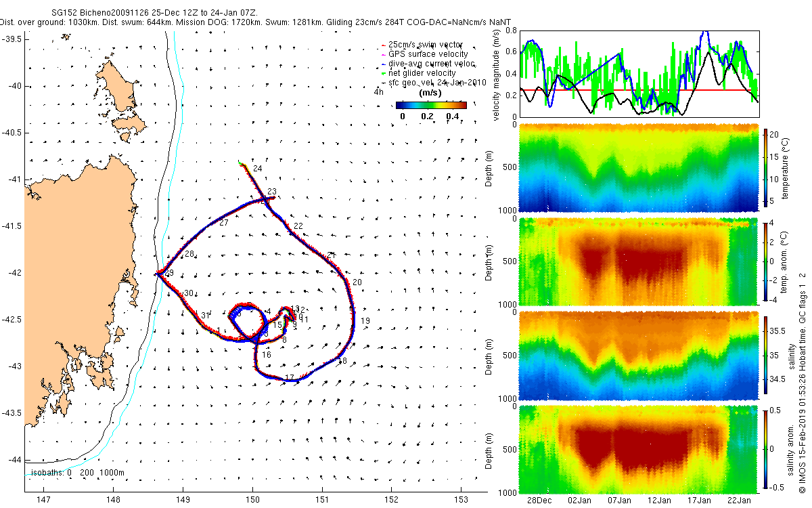Click the '(m/s)' label above the color bar
812x508 pixels.
click(430, 93)
